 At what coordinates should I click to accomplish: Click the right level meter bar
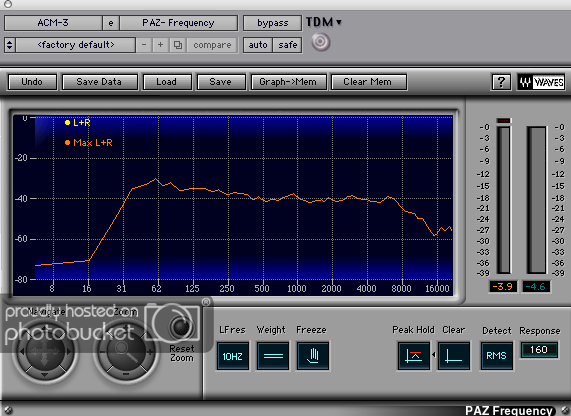tap(537, 200)
